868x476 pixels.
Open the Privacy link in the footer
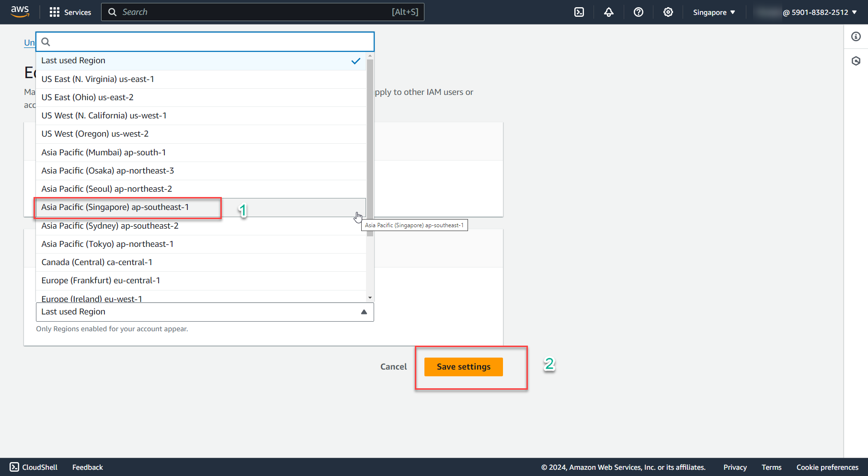point(735,467)
